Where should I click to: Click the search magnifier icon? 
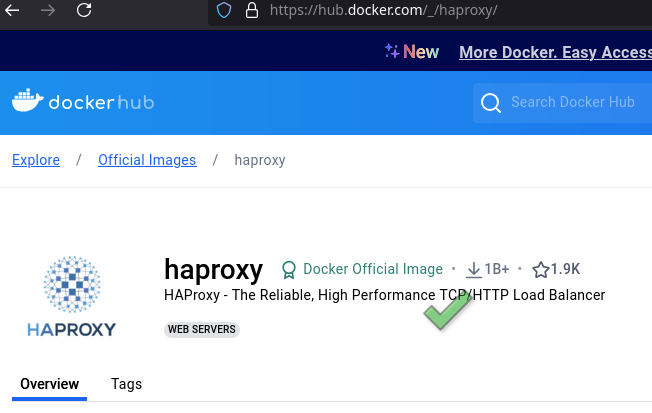click(x=491, y=103)
